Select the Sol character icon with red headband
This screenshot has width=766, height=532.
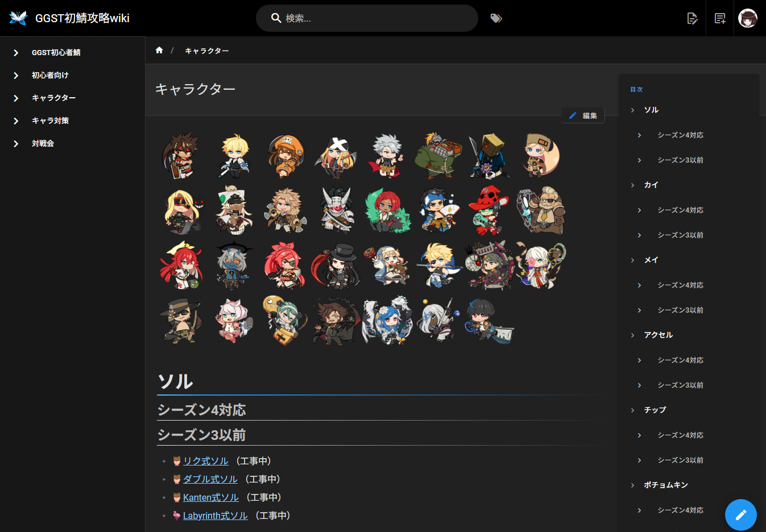point(181,155)
